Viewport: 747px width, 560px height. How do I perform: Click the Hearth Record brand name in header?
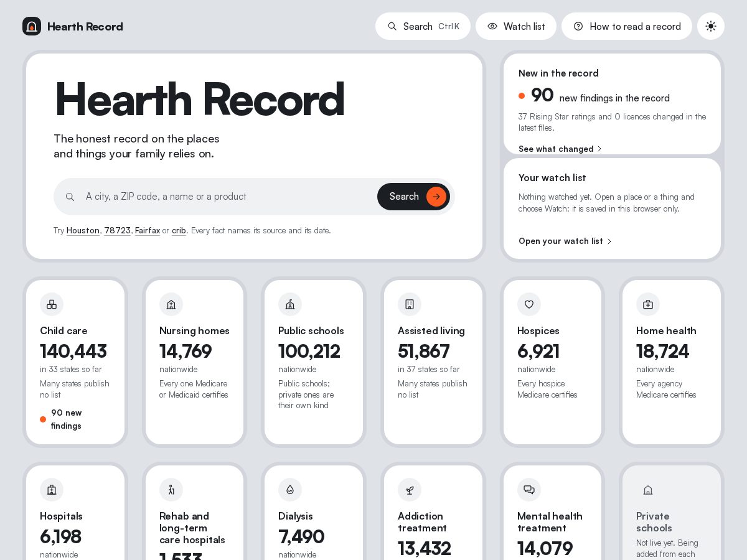85,27
